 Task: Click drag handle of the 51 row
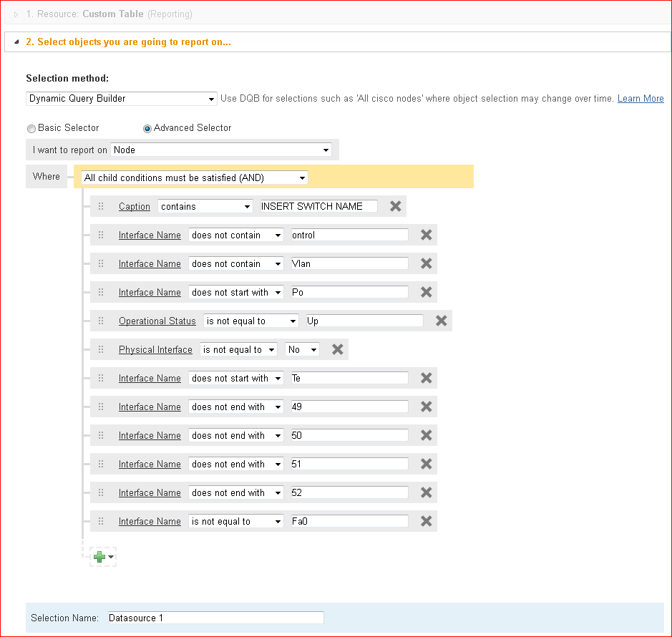click(101, 464)
